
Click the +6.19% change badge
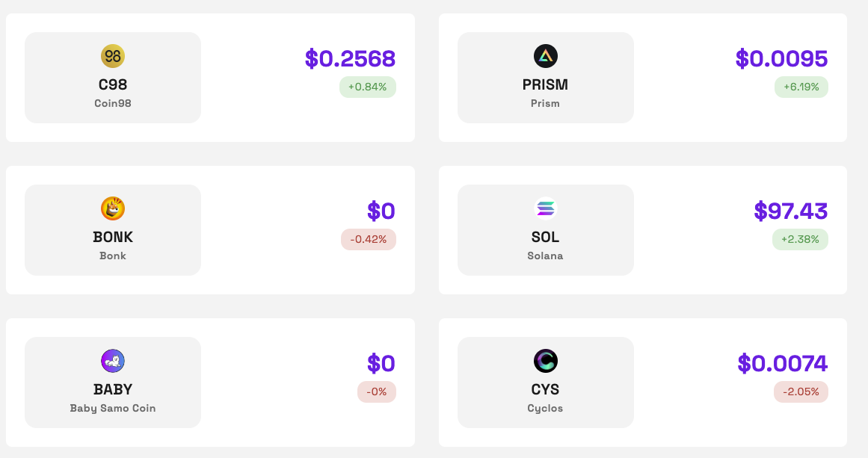click(x=801, y=87)
